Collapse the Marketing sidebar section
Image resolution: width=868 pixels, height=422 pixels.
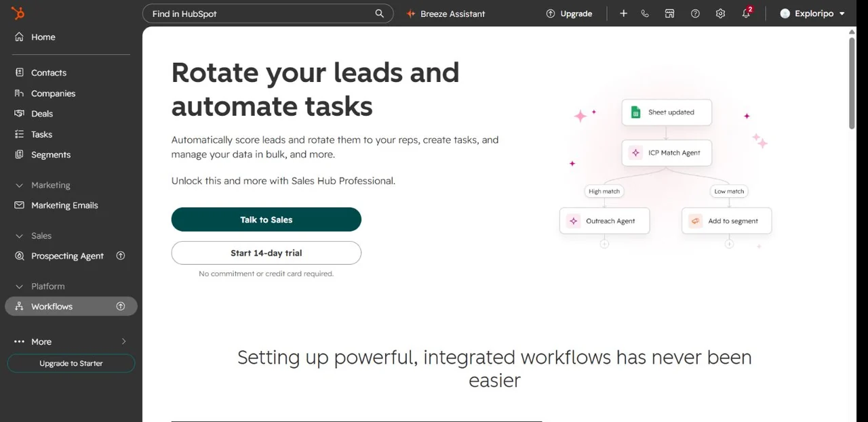pos(19,185)
